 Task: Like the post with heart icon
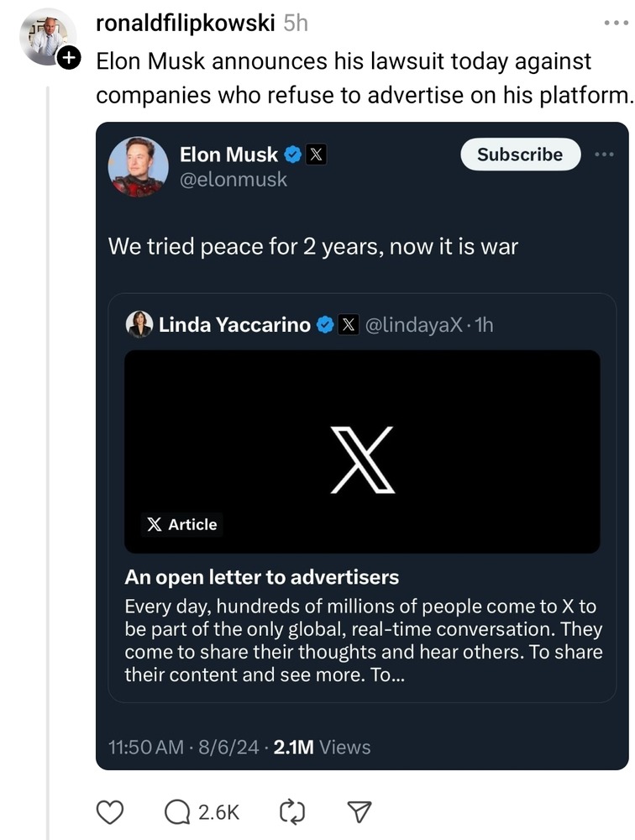click(111, 811)
